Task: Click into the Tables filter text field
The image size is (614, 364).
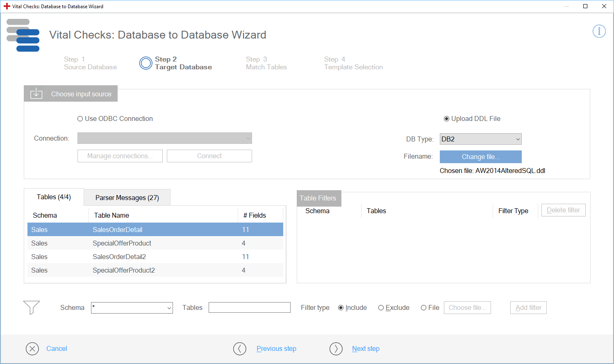Action: tap(249, 308)
